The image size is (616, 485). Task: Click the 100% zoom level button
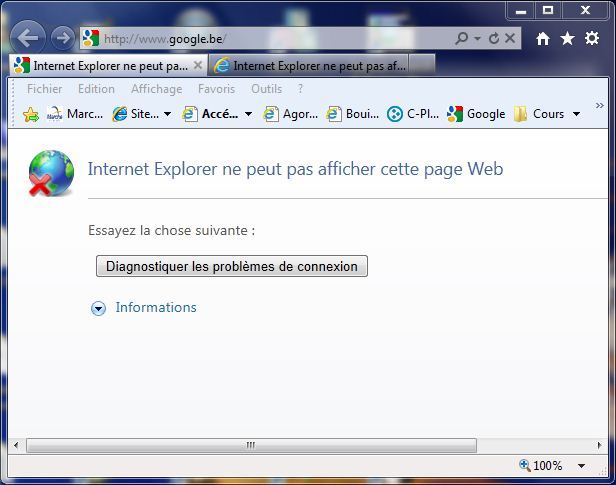point(541,466)
